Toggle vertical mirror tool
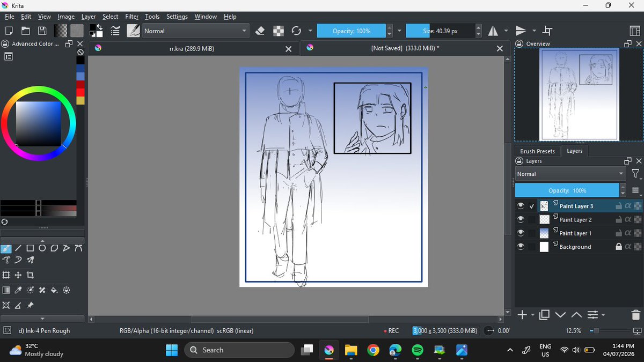 click(520, 31)
